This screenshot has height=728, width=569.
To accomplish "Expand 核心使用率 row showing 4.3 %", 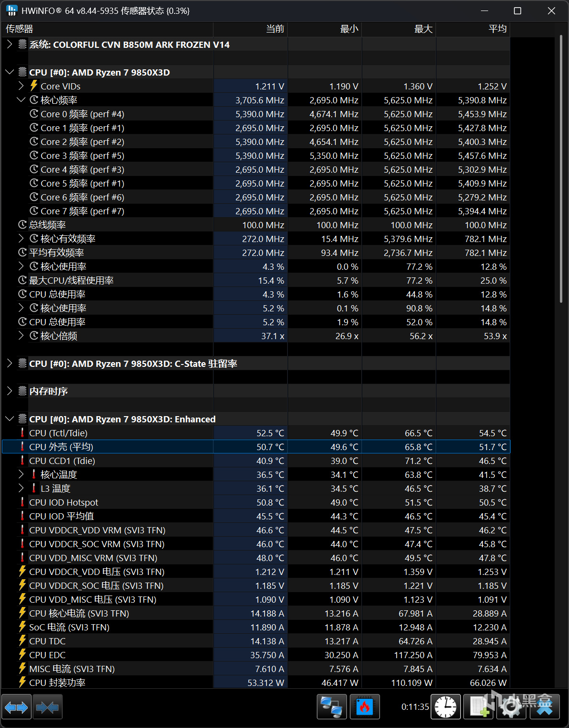I will [21, 266].
